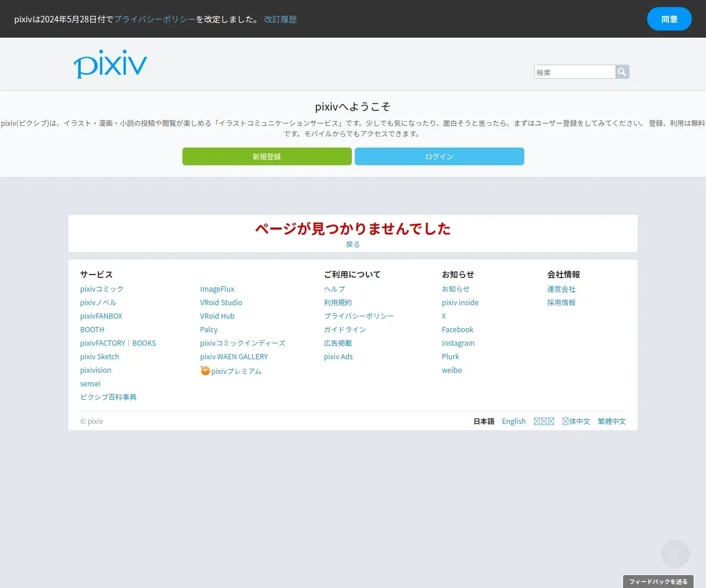Start sign-up with the green 新規登録 button
This screenshot has height=588, width=706.
click(267, 156)
